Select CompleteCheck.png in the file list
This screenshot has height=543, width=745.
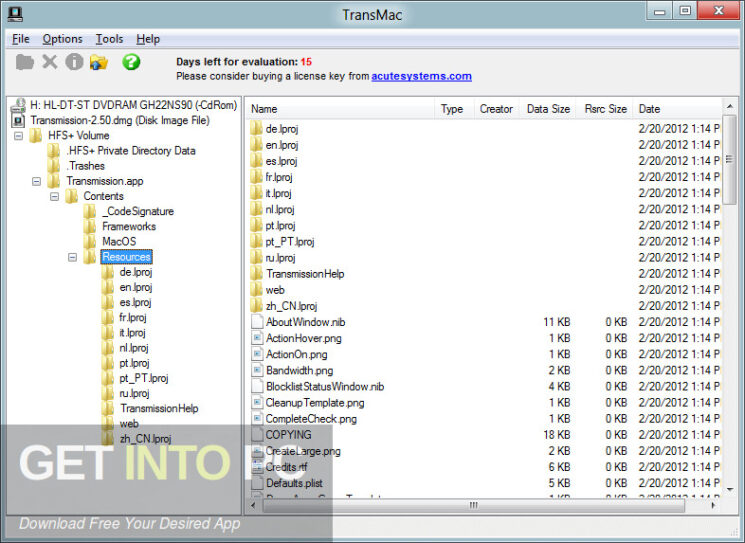[311, 419]
